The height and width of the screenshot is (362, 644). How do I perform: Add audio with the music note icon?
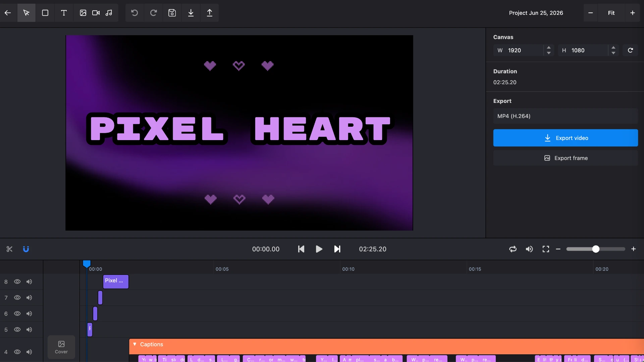[109, 13]
